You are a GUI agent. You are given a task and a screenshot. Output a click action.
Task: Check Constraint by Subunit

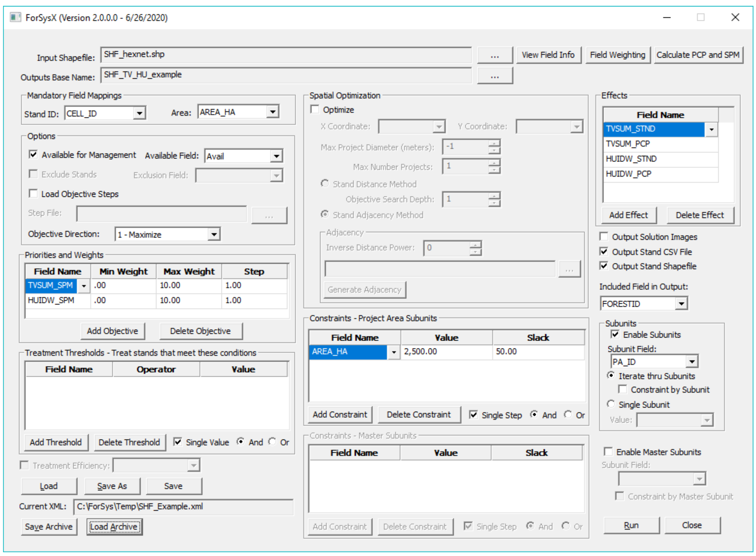click(x=623, y=389)
